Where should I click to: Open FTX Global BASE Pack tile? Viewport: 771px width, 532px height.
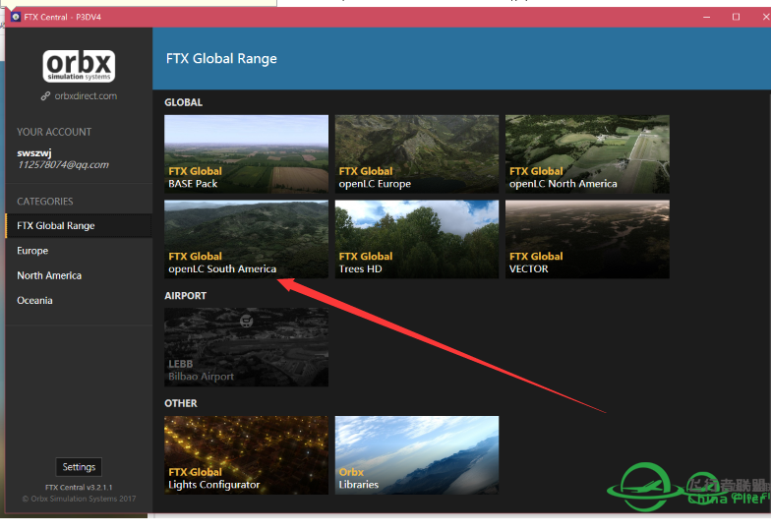(246, 153)
